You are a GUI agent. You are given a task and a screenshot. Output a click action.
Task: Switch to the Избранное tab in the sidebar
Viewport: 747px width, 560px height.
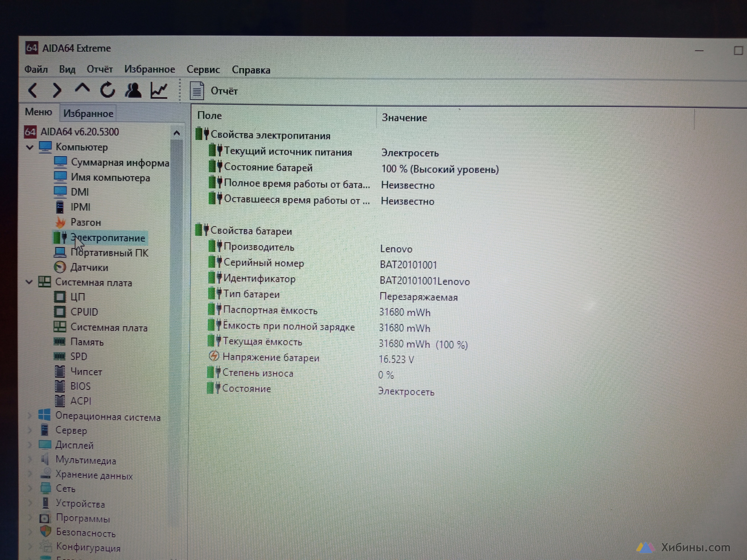(x=88, y=113)
